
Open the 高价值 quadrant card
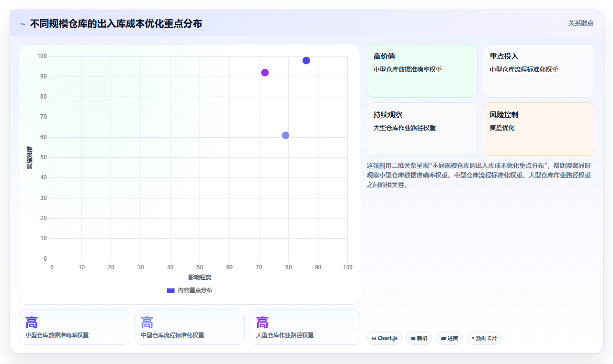click(422, 71)
